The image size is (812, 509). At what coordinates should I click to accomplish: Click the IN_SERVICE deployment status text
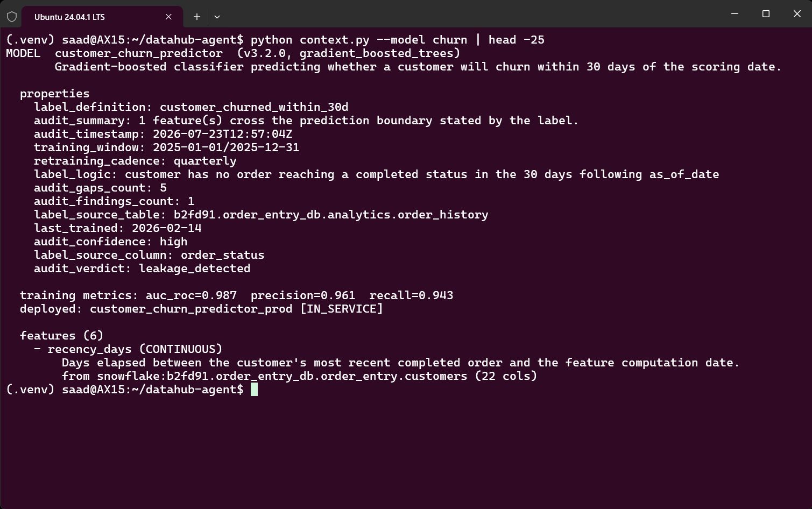coord(342,309)
